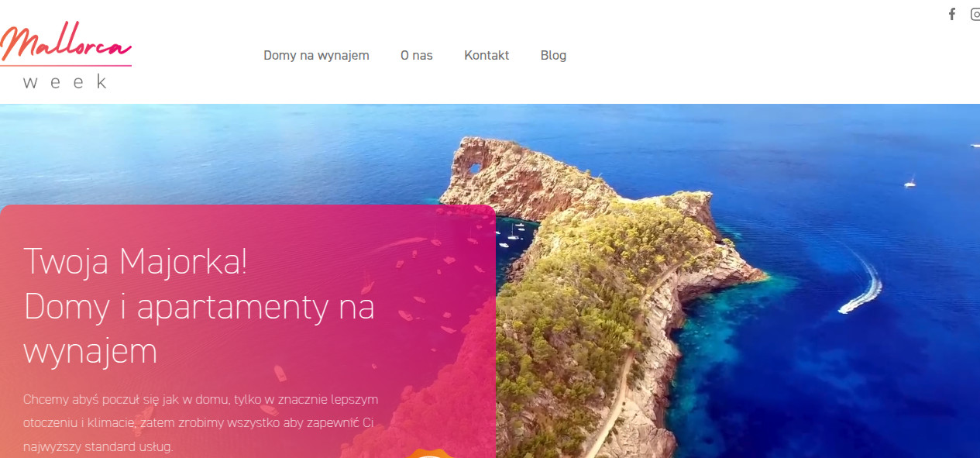Click the 'Domy i apartamenty na' heading line
Viewport: 980px width, 458px height.
[x=199, y=307]
